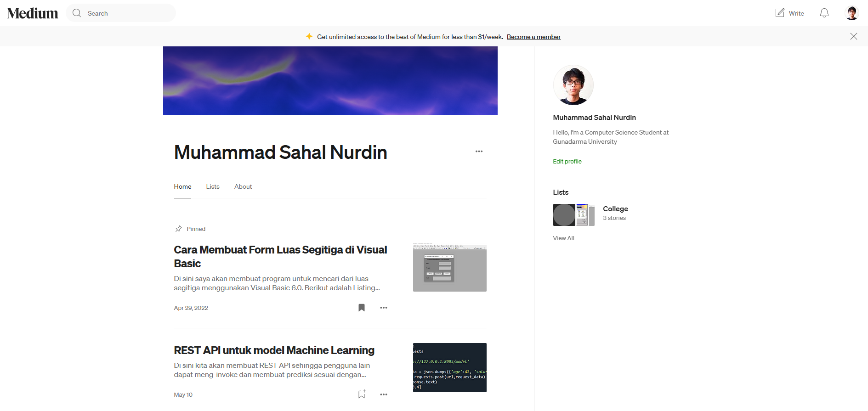Click View All under Lists
Screen dimensions: 868x411
tap(563, 238)
